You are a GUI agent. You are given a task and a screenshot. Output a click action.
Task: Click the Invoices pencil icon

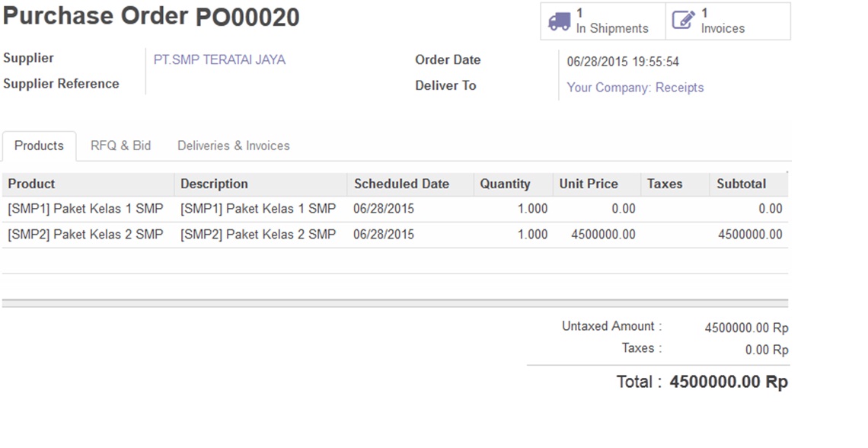click(x=684, y=21)
